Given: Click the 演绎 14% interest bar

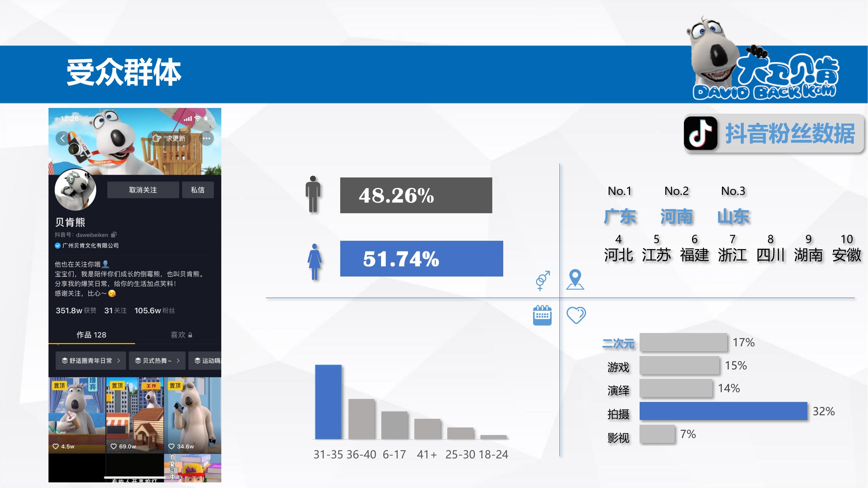Looking at the screenshot, I should (676, 388).
